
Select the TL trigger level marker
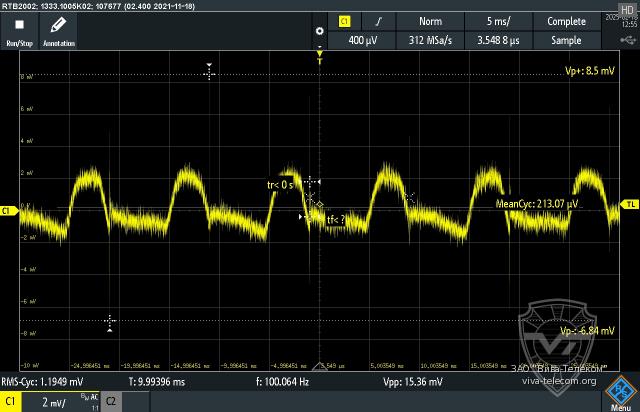(630, 204)
